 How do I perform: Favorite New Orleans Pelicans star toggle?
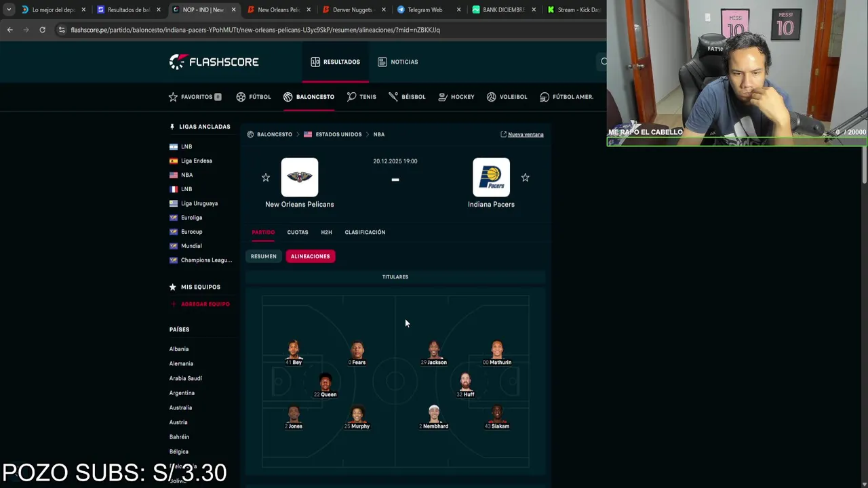click(266, 178)
